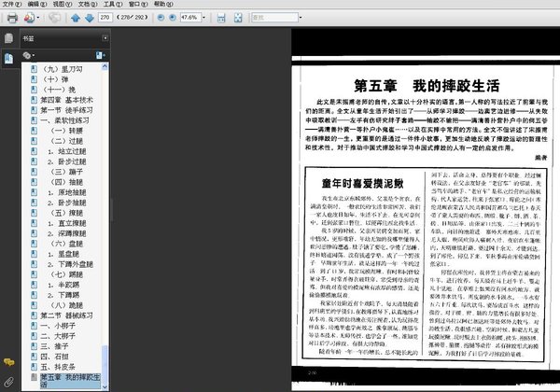Go to next page with down arrow
The height and width of the screenshot is (392, 560).
click(x=90, y=18)
